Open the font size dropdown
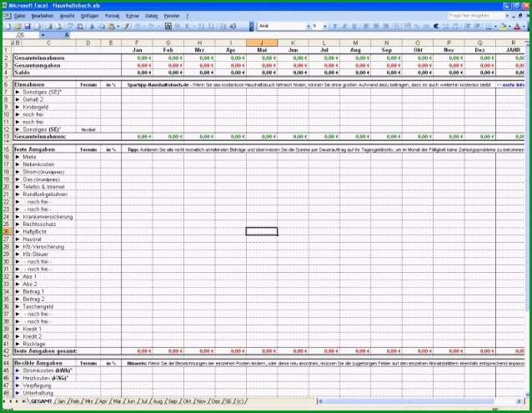 click(x=325, y=26)
